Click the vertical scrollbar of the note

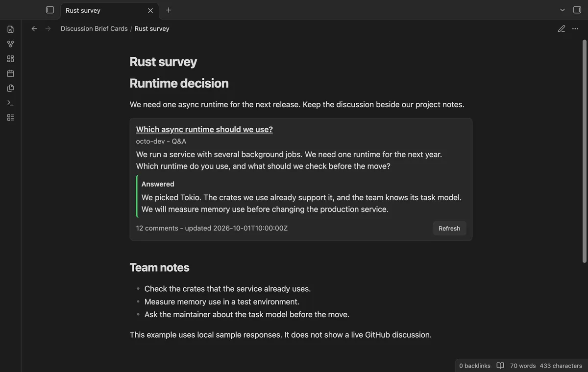[x=584, y=152]
